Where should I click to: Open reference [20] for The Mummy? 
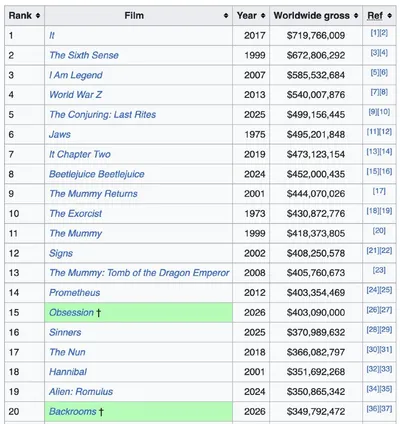(379, 231)
